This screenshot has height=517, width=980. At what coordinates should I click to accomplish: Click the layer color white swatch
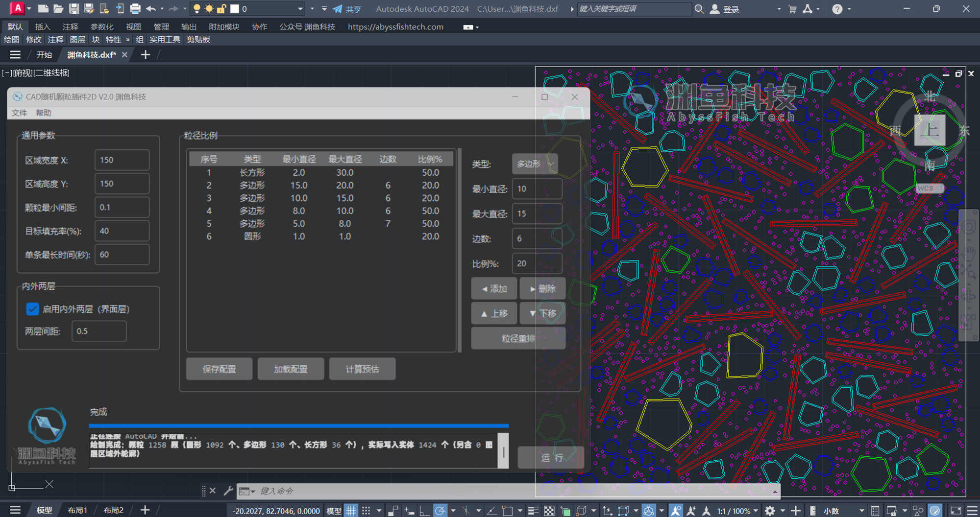click(x=235, y=9)
